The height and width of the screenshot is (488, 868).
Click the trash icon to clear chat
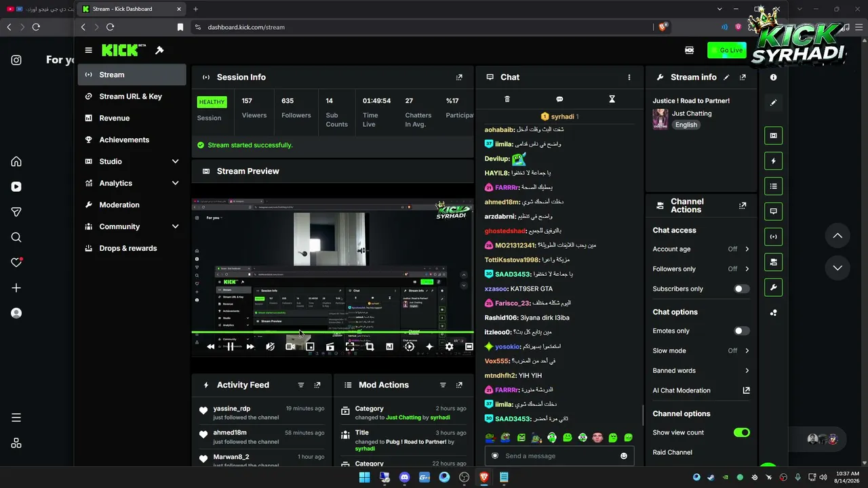coord(507,99)
